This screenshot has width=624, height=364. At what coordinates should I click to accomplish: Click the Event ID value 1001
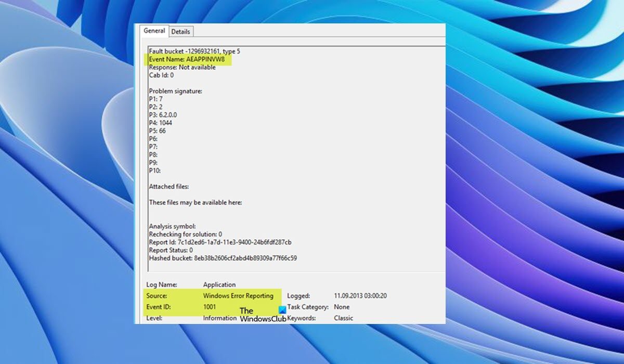point(210,307)
